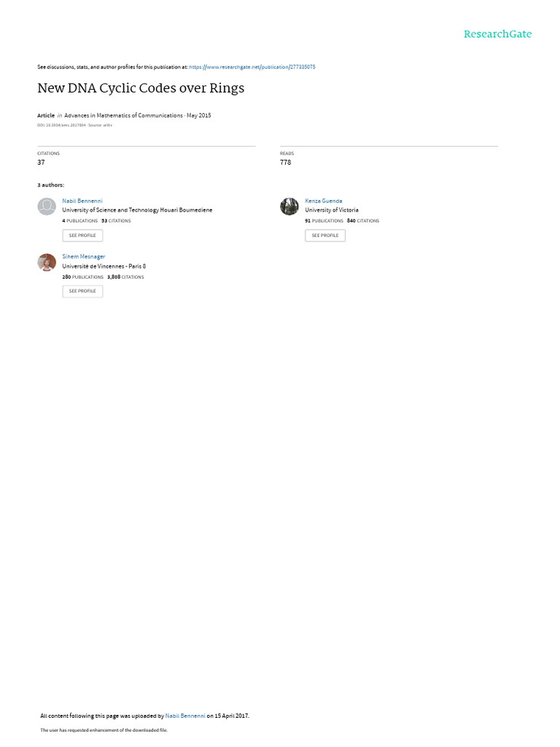Screen dimensions: 560x747
Task: Click Sihem Mesnager's profile photo
Action: coord(47,262)
